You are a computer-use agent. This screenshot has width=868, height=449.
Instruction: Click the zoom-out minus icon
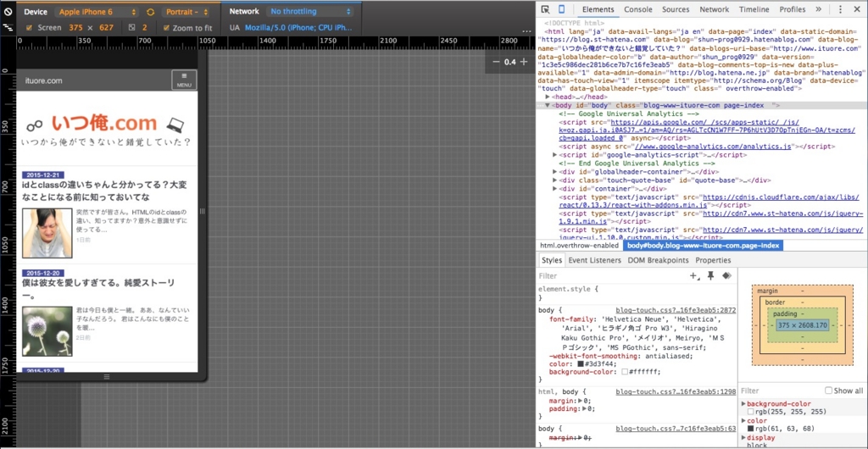[x=496, y=62]
